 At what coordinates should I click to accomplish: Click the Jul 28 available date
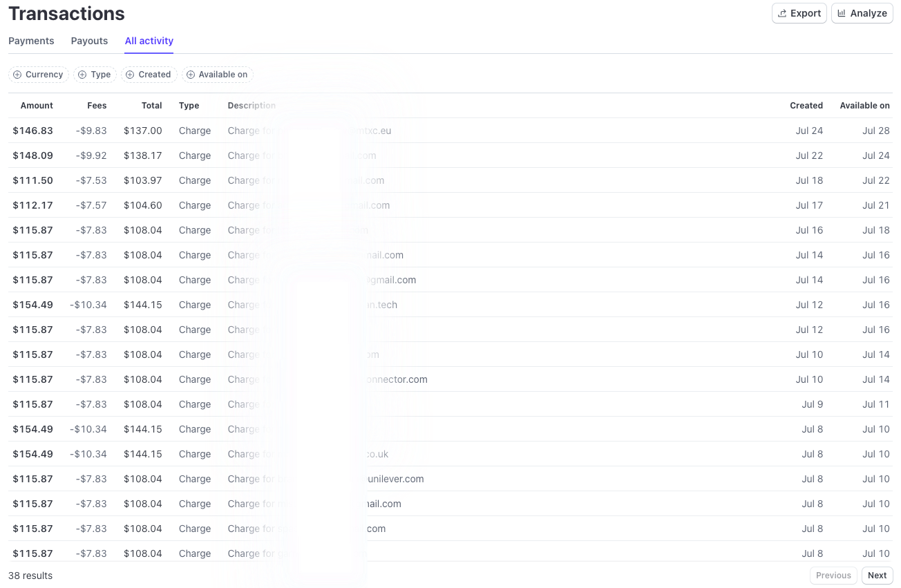(x=876, y=131)
